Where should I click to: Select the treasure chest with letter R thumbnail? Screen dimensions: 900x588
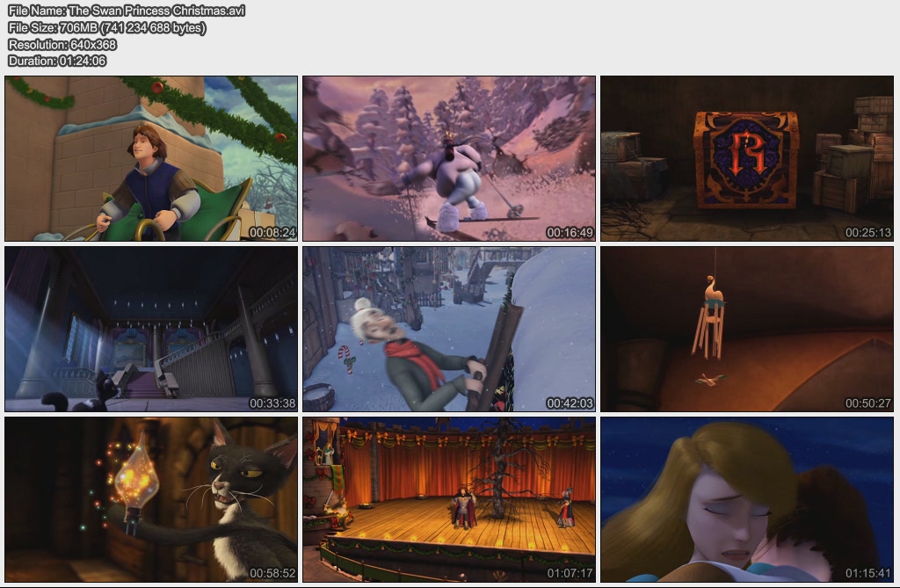[x=747, y=158]
